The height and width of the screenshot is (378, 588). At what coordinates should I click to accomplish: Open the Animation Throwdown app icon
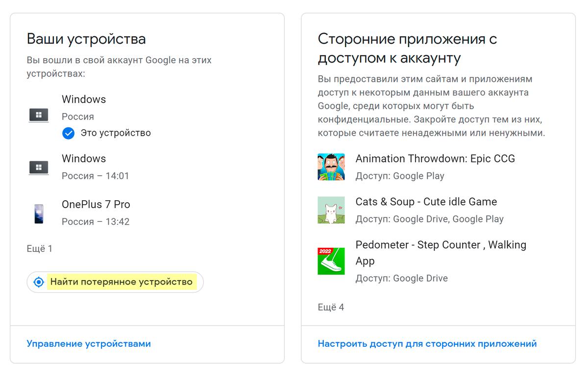(x=331, y=166)
